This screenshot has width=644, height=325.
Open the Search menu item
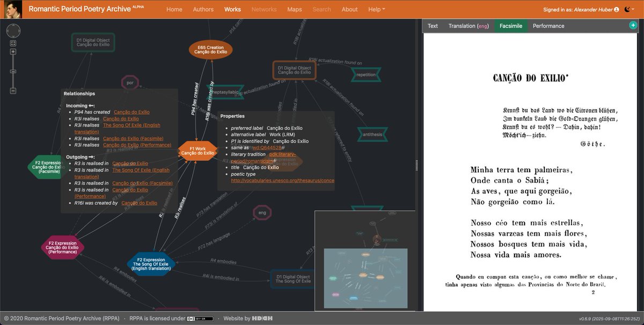coord(321,10)
